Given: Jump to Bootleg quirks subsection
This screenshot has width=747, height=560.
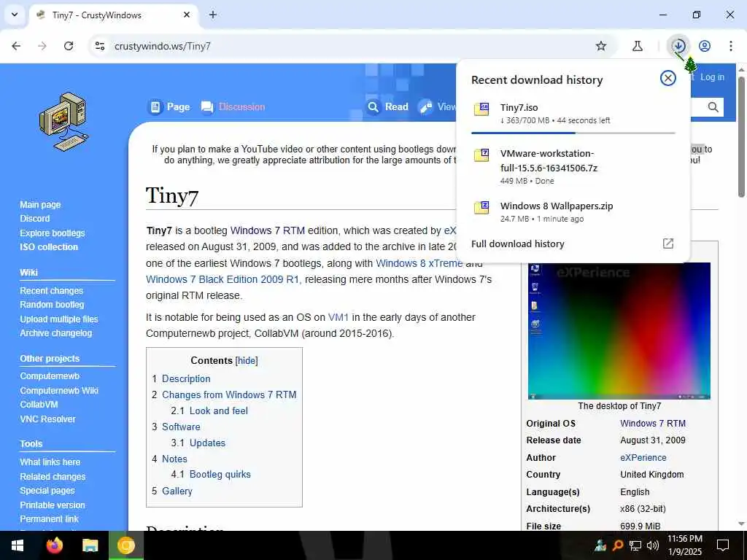Looking at the screenshot, I should pyautogui.click(x=220, y=474).
